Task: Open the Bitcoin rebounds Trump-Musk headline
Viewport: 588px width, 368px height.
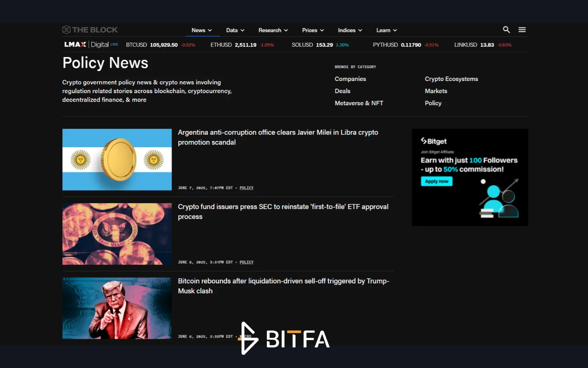Action: tap(283, 286)
